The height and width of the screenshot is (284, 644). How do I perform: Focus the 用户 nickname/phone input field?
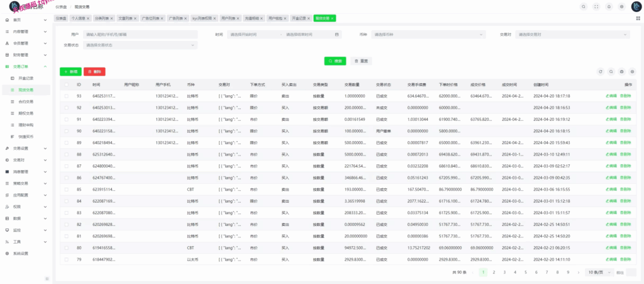140,35
